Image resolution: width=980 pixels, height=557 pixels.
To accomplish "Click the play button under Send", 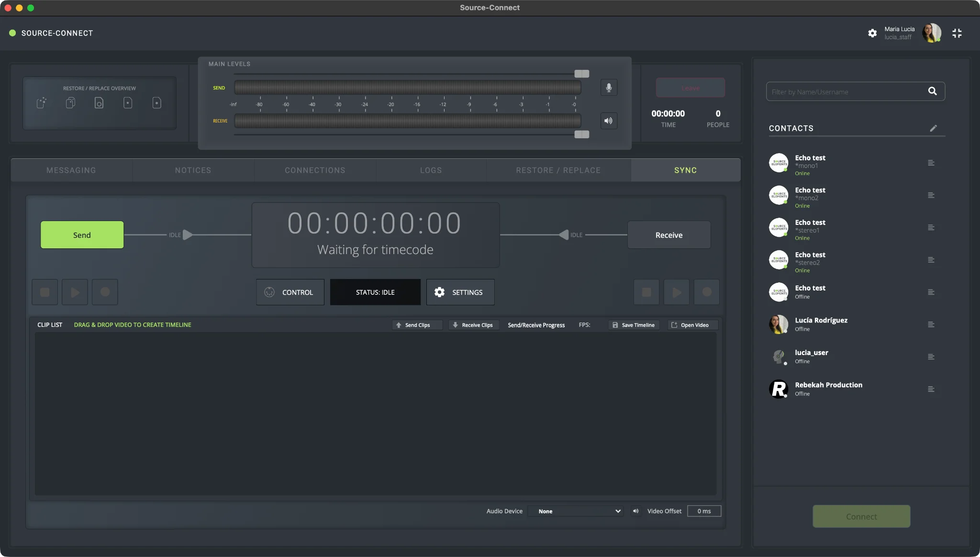I will click(x=75, y=292).
